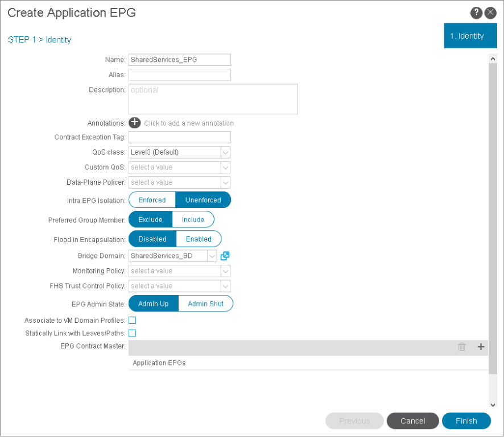
Task: Enable Associate to VM Domain Profiles checkbox
Action: [133, 321]
